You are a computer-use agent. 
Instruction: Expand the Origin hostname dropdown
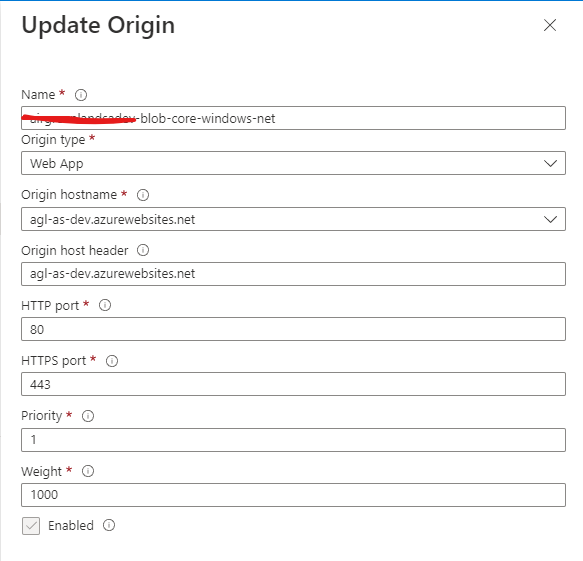coord(293,219)
